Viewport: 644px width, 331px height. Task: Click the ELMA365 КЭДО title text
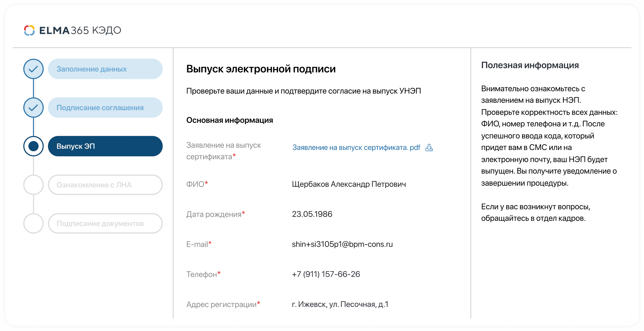point(80,30)
